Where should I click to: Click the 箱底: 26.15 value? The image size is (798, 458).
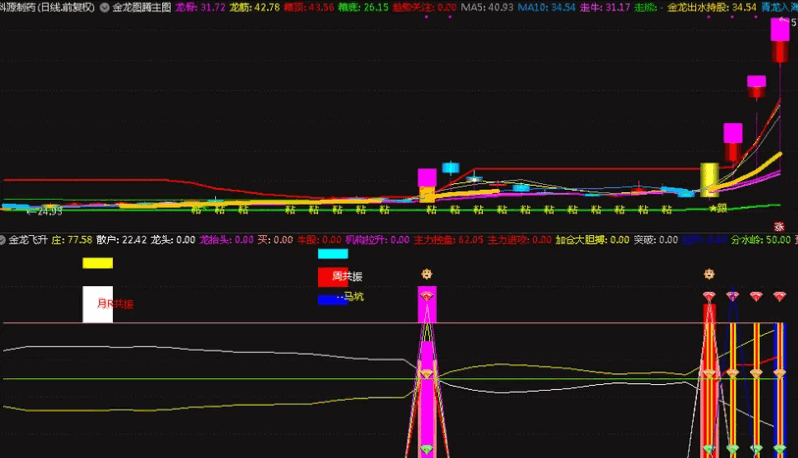pyautogui.click(x=363, y=8)
